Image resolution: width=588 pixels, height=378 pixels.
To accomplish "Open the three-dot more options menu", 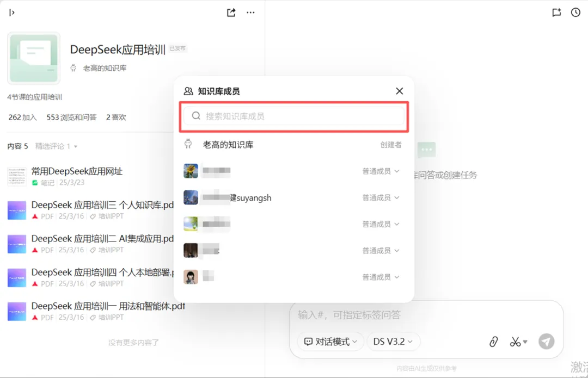I will [x=250, y=13].
